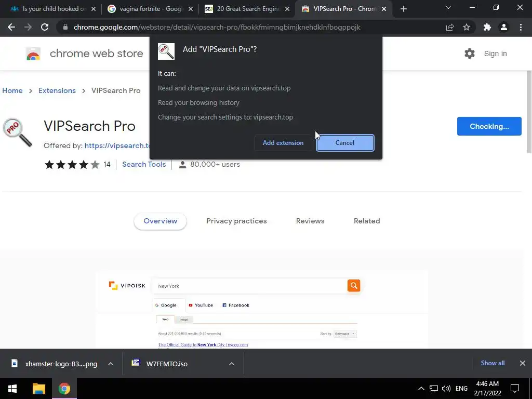The width and height of the screenshot is (532, 399).
Task: Open Chrome three-dot menu
Action: click(521, 27)
